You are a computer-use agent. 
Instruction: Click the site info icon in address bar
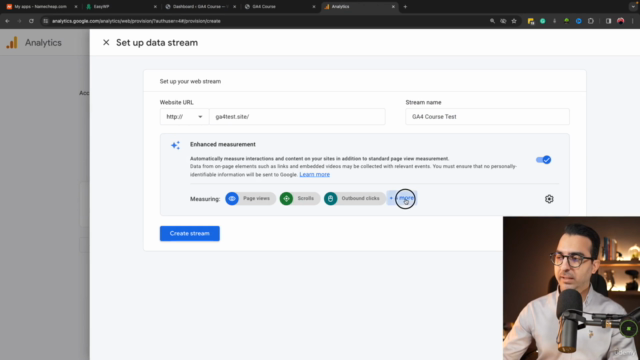46,21
